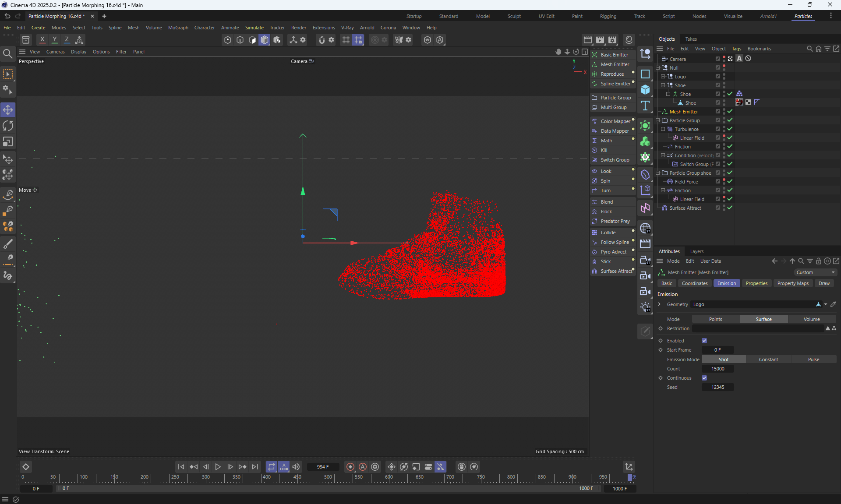The image size is (841, 504).
Task: Click the Text spline tool icon
Action: coord(645,106)
